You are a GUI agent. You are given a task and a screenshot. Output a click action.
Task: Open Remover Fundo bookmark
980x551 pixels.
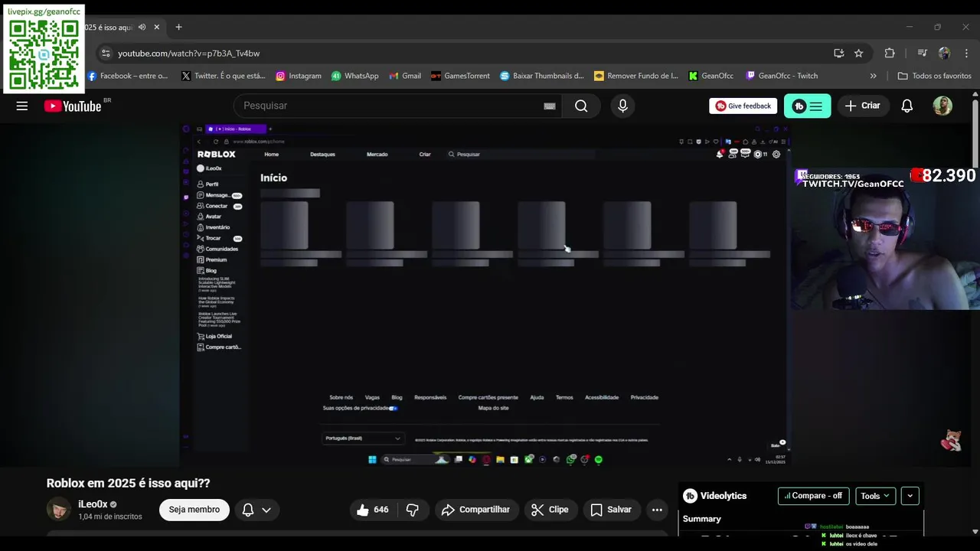click(636, 76)
